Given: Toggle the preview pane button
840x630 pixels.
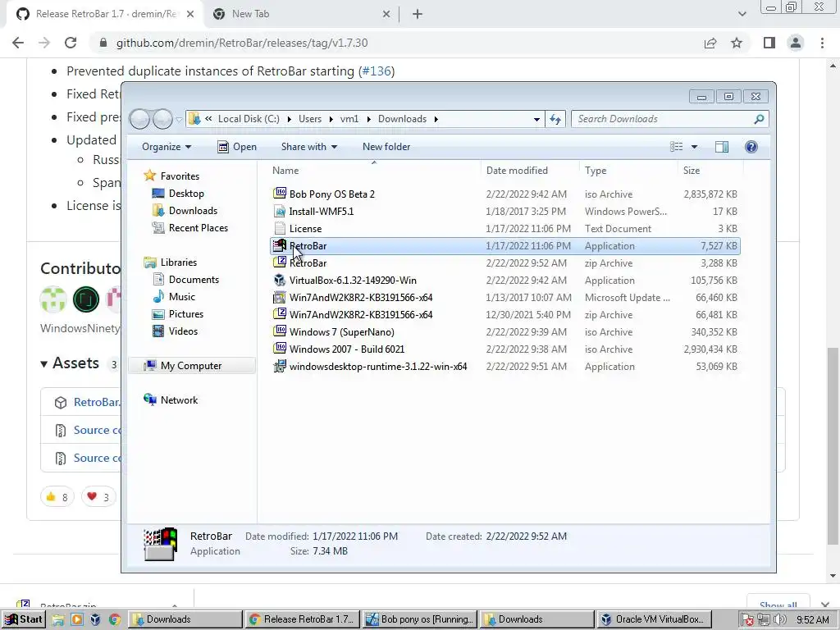Looking at the screenshot, I should (x=722, y=147).
